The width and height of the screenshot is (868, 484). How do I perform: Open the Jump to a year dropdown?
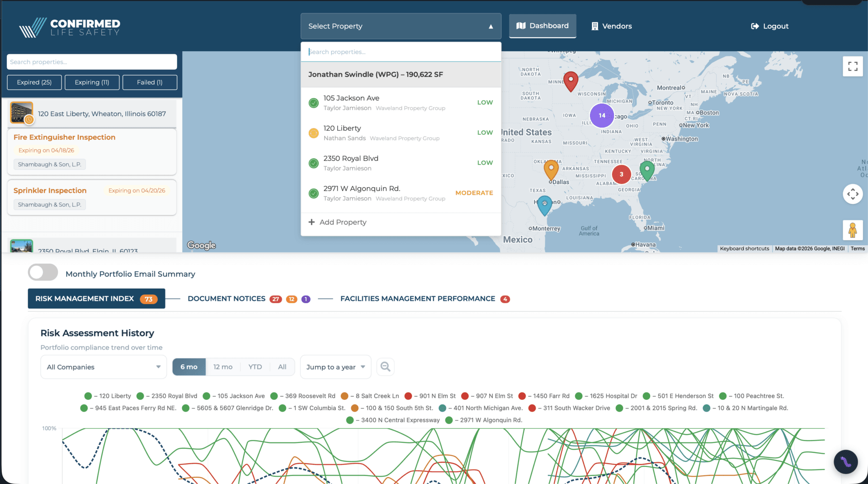pyautogui.click(x=335, y=366)
